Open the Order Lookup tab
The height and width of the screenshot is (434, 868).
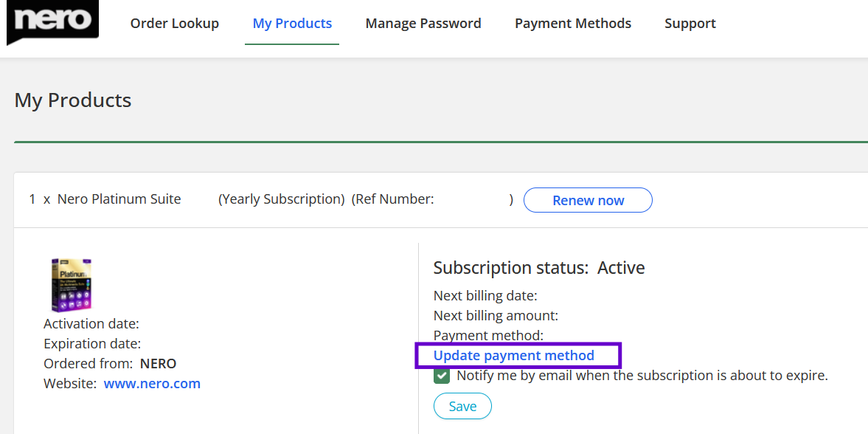point(174,24)
